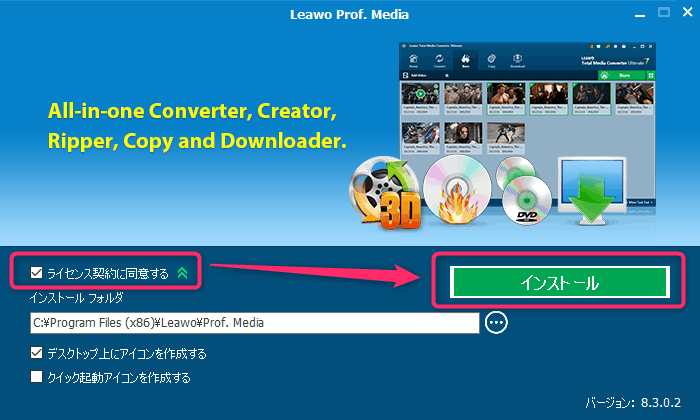Image resolution: width=700 pixels, height=420 pixels.
Task: Expand the license agreement with green chevrons
Action: coord(181,271)
